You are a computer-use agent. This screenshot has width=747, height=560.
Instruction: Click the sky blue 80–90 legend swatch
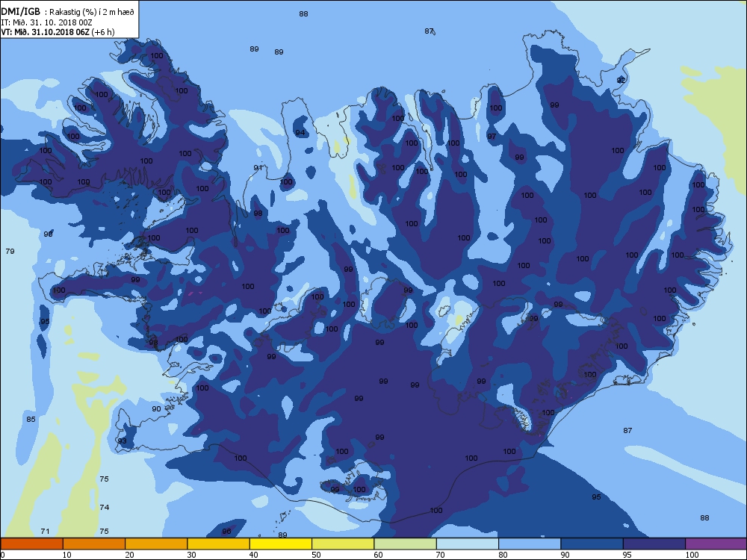click(x=530, y=544)
